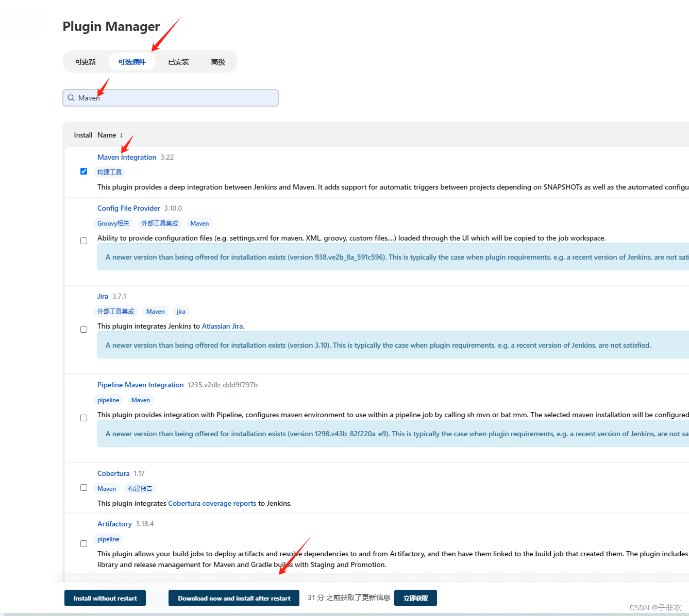689x616 pixels.
Task: Click Config File Provider version 3.10.0 text
Action: pos(173,208)
